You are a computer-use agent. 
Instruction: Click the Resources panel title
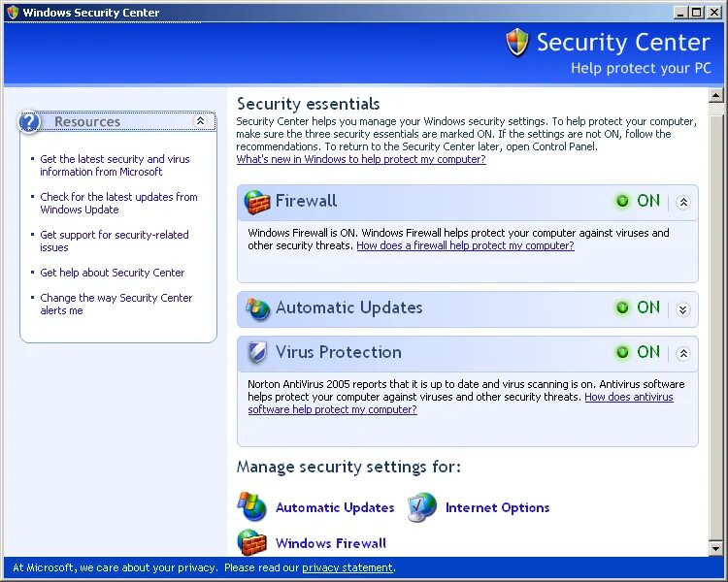pyautogui.click(x=87, y=121)
